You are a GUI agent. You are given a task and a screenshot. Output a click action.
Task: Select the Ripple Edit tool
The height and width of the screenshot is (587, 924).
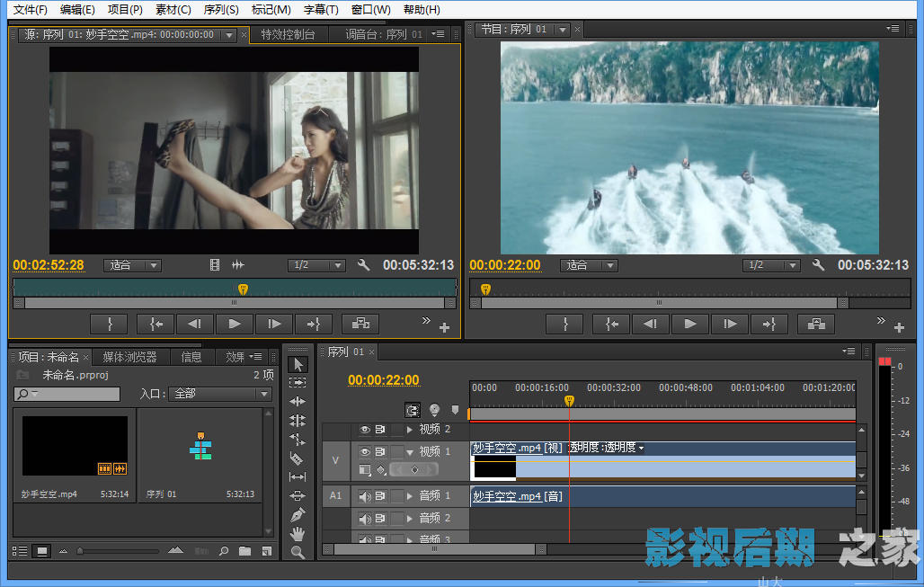pos(298,402)
